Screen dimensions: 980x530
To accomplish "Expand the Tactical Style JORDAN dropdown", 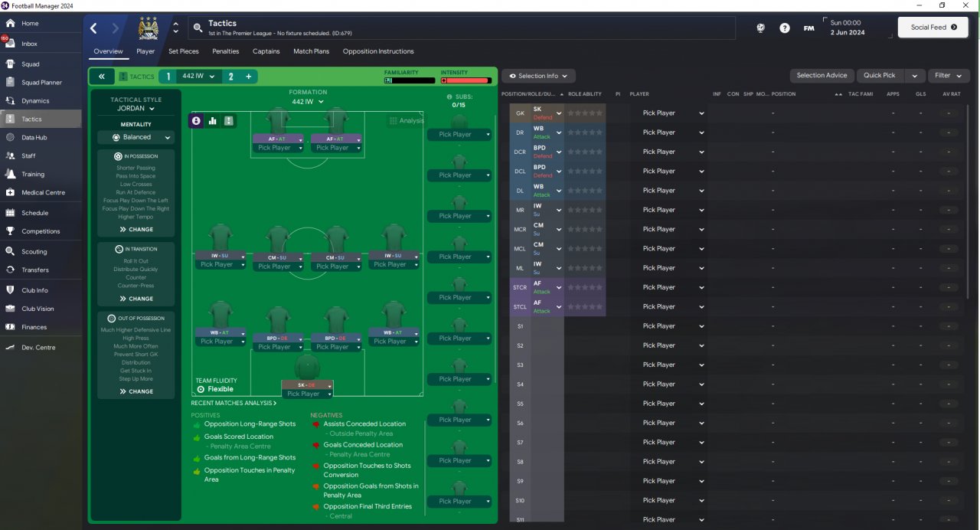I will (136, 109).
